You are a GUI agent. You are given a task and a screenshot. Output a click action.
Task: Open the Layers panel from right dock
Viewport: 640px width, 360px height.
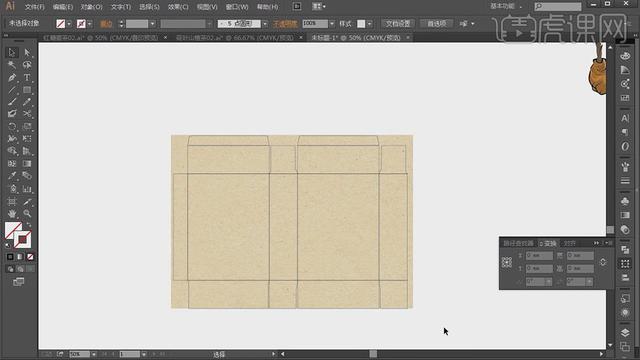click(x=625, y=333)
